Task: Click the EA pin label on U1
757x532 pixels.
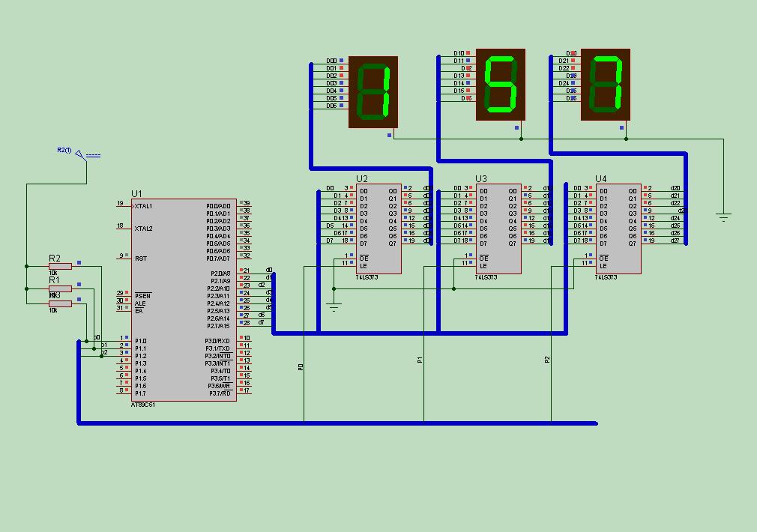Action: click(x=139, y=312)
